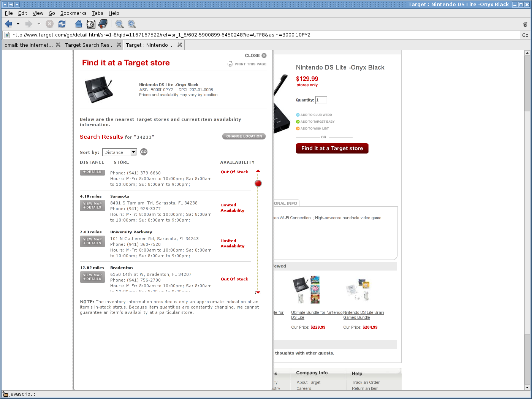
Task: Click the Nintendo DS Lite thumbnail in popup
Action: coord(99,90)
